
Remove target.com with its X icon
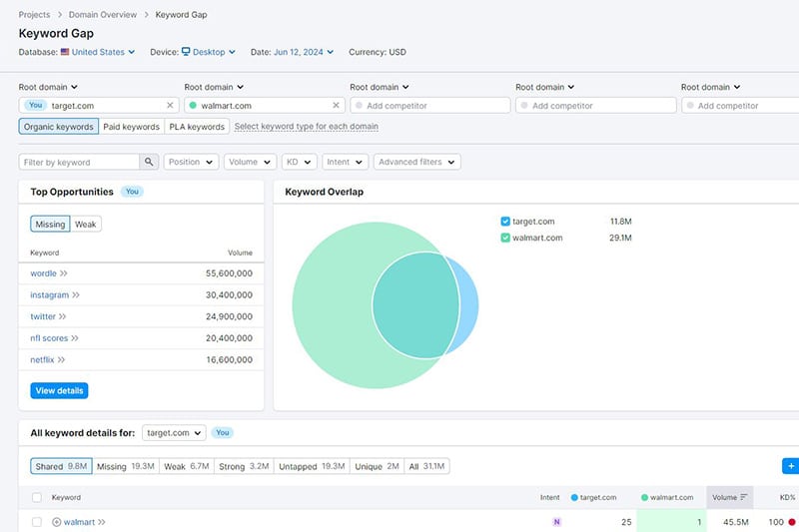(x=170, y=106)
